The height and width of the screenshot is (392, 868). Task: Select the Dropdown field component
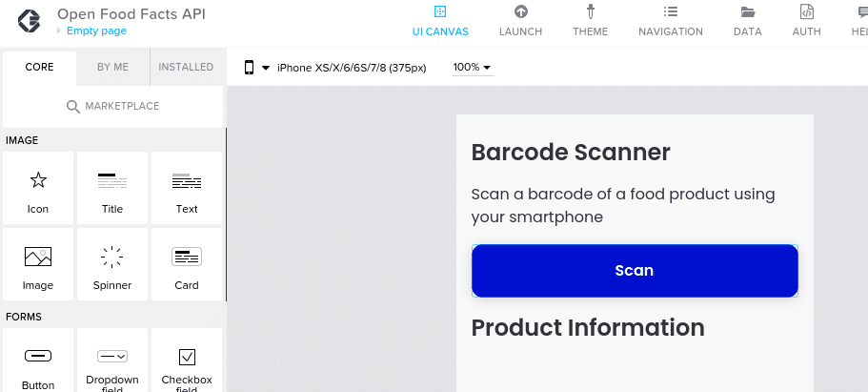pyautogui.click(x=112, y=361)
